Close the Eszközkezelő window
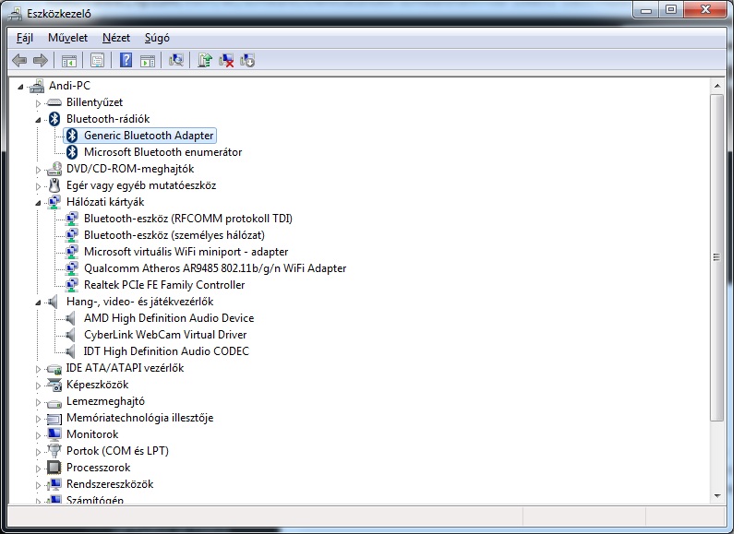Screen dimensions: 756x534 pos(705,10)
